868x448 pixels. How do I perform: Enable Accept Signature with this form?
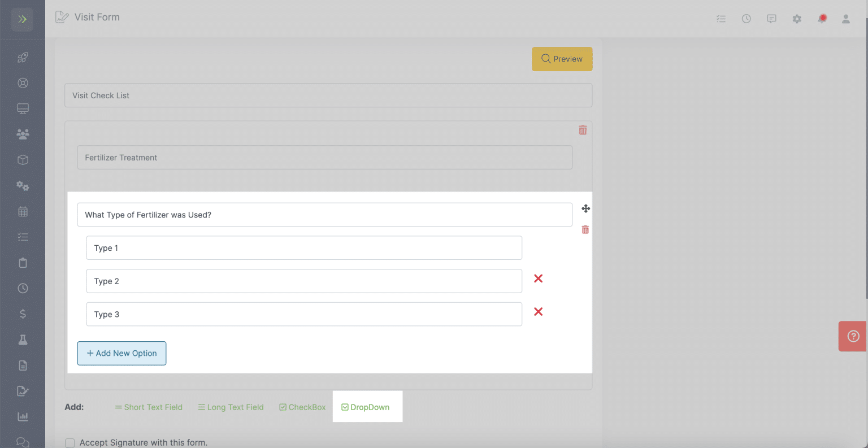click(70, 443)
